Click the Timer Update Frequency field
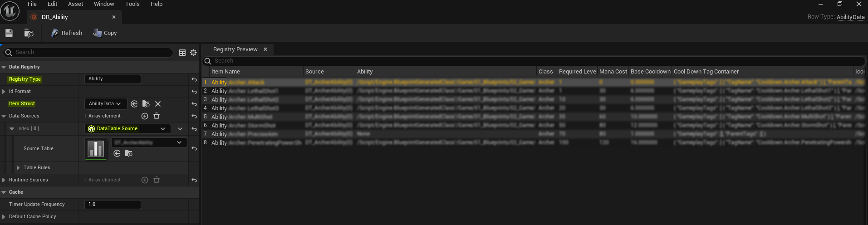 tap(113, 205)
